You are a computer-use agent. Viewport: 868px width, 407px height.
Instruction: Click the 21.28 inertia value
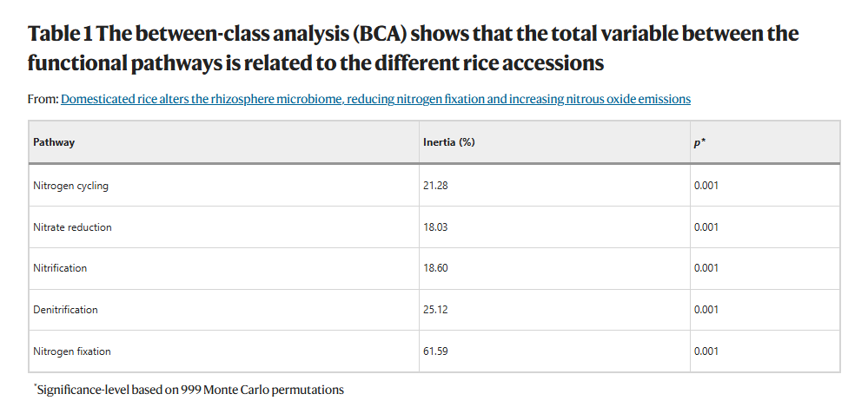tap(435, 186)
